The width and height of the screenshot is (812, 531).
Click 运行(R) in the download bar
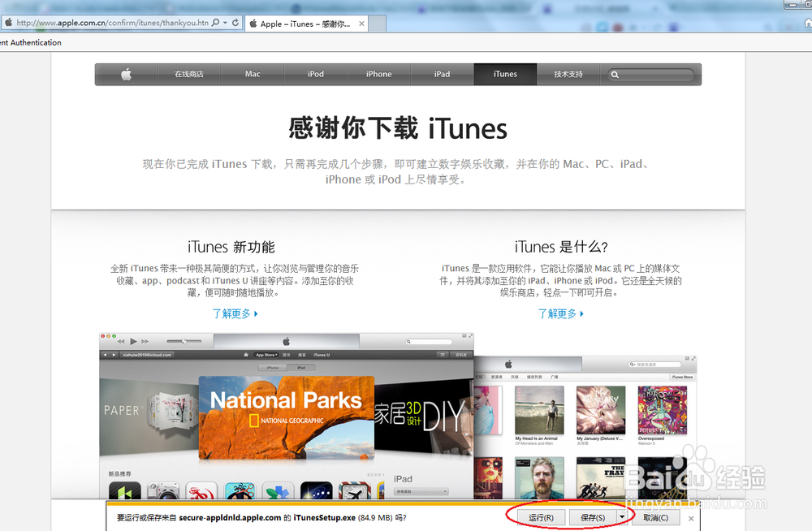[x=541, y=517]
